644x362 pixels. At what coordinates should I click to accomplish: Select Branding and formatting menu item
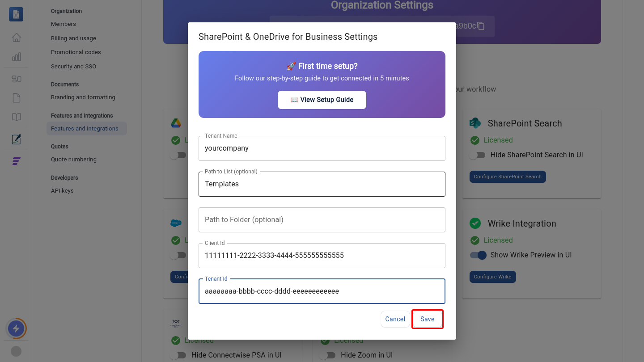click(x=83, y=97)
